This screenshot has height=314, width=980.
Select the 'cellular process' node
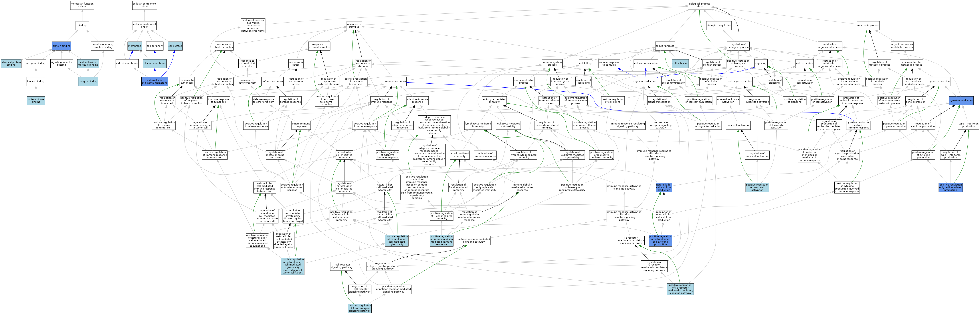point(665,46)
